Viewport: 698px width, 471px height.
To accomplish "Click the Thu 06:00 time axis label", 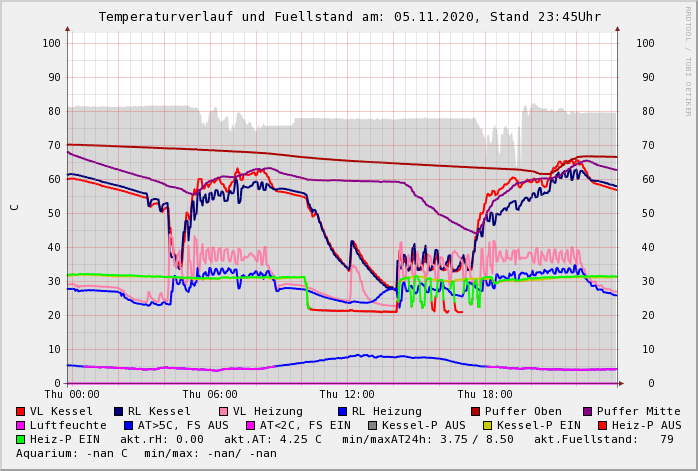I will (x=209, y=395).
